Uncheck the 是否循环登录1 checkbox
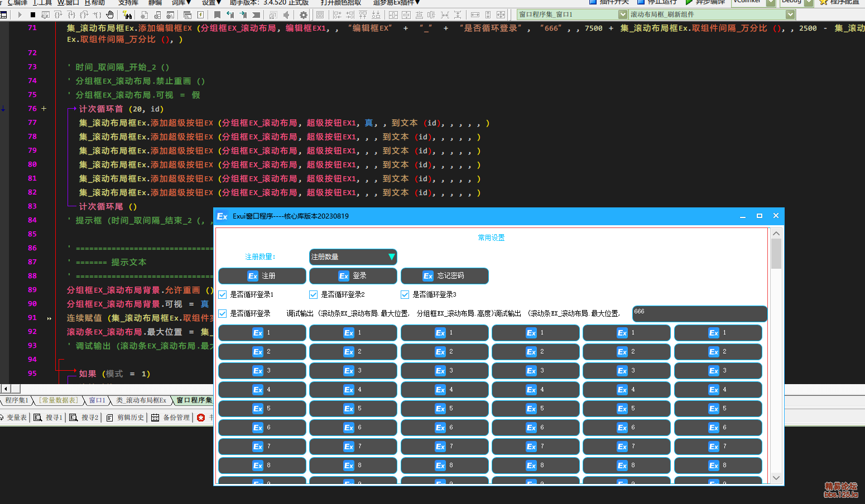This screenshot has width=865, height=504. [223, 294]
